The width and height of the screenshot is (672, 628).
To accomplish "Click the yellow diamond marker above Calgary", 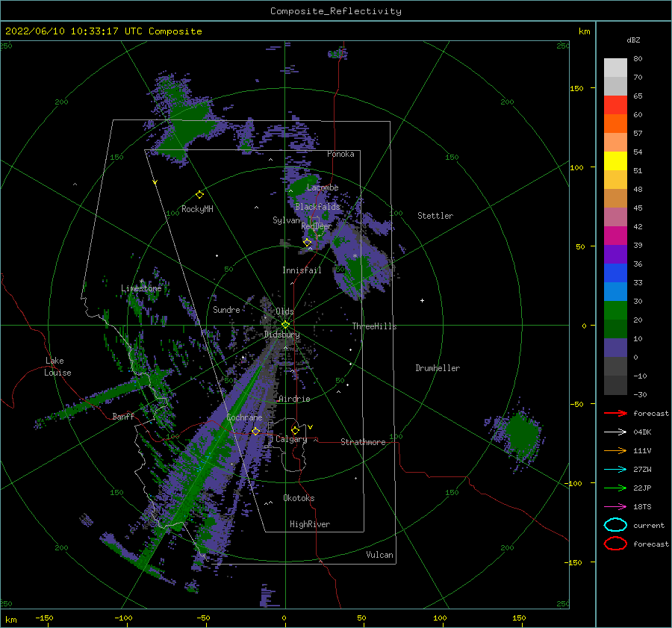I will [295, 430].
